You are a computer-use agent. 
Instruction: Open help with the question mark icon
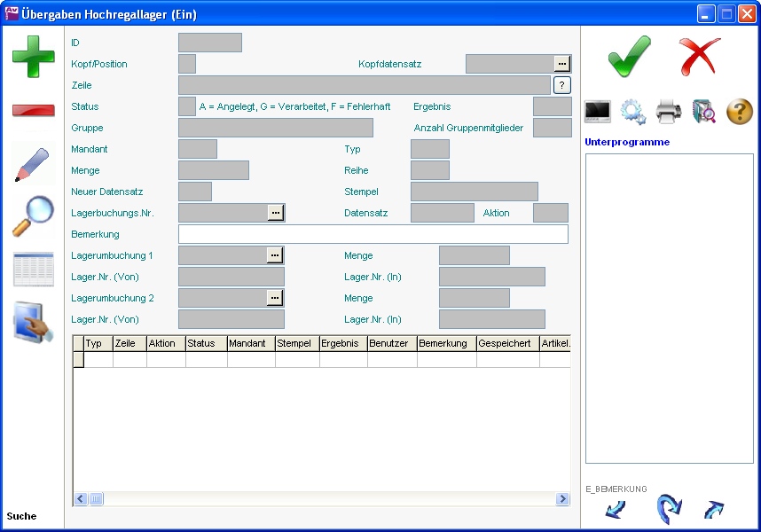[740, 112]
